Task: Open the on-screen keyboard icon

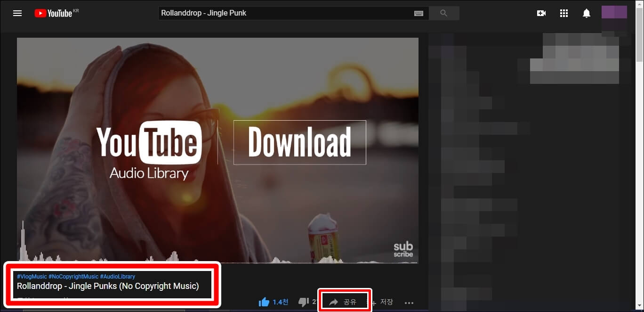Action: tap(419, 14)
